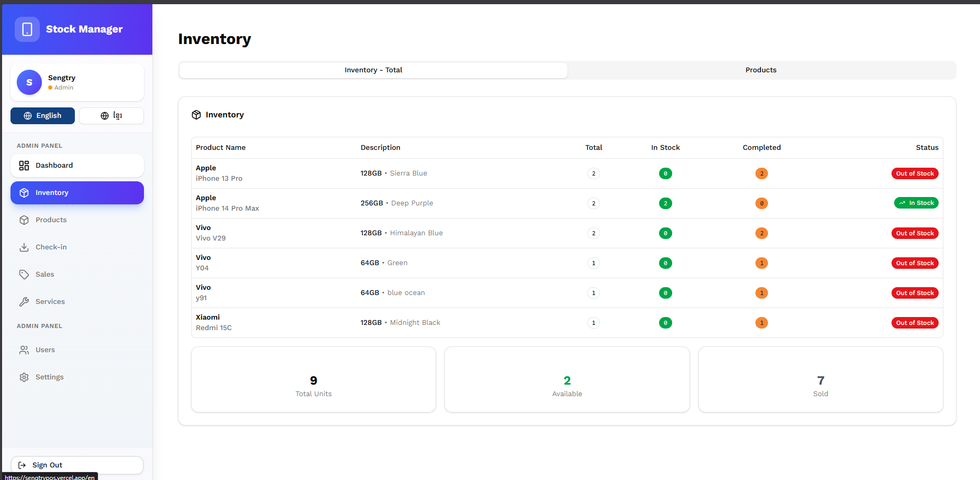Click the Sales tag icon
980x480 pixels.
click(x=24, y=275)
